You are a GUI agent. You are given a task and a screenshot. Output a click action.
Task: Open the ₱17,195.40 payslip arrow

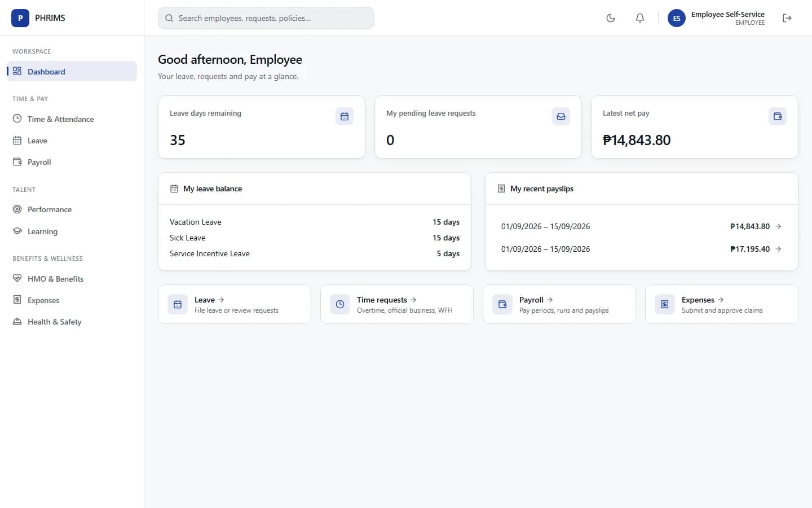[x=778, y=249]
